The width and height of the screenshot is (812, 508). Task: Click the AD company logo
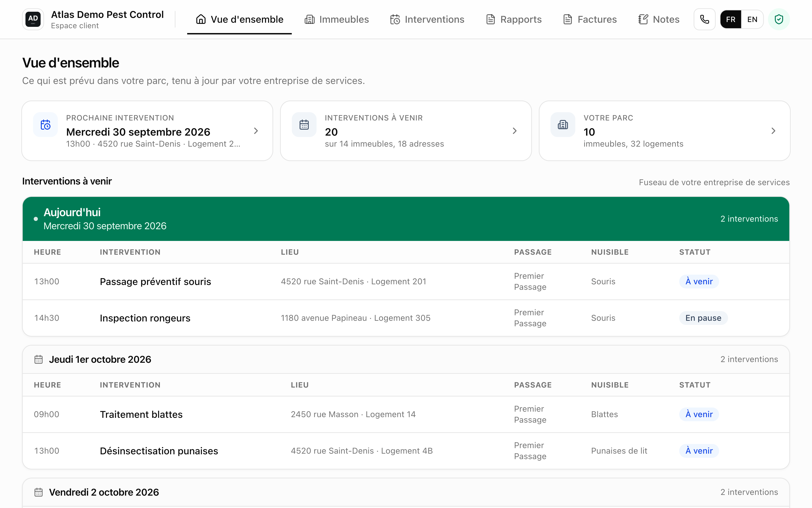pyautogui.click(x=33, y=20)
